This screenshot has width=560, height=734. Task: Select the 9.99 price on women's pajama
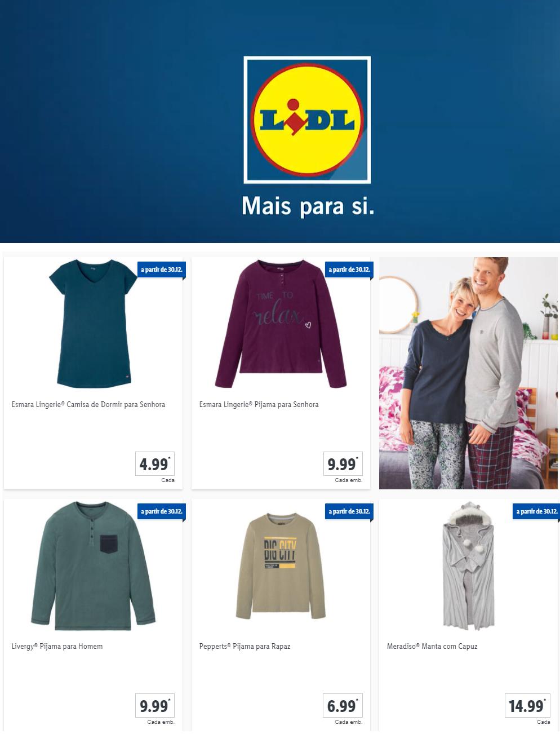point(343,464)
